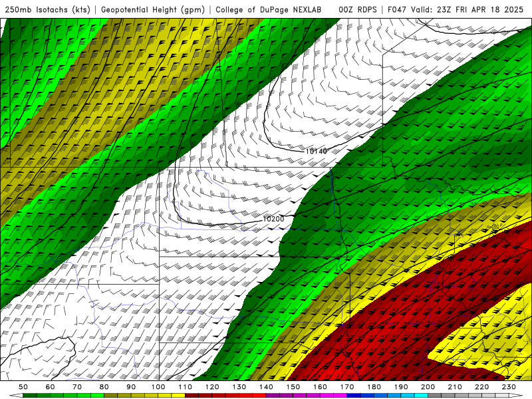Click the 90 label on the color scale
Screen dimensions: 532x399
131,387
